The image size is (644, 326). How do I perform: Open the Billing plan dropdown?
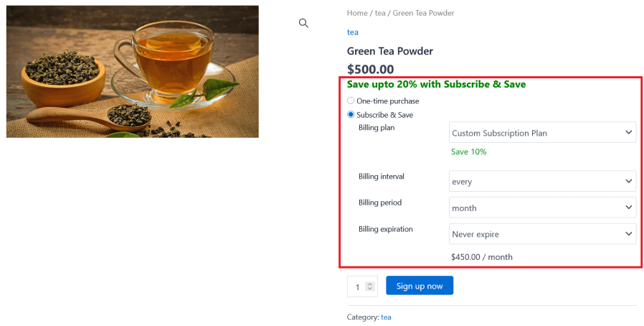[542, 133]
